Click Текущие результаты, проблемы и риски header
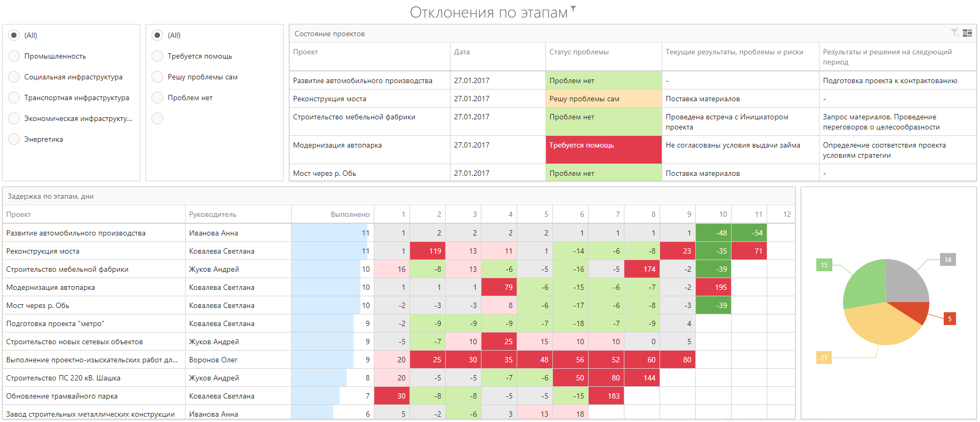980x422 pixels. (x=741, y=56)
